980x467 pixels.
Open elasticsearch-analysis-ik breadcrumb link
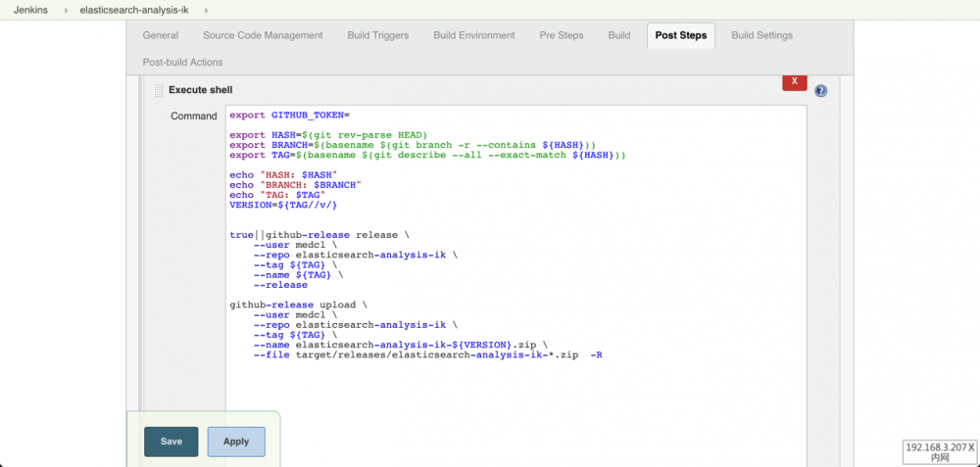(134, 10)
